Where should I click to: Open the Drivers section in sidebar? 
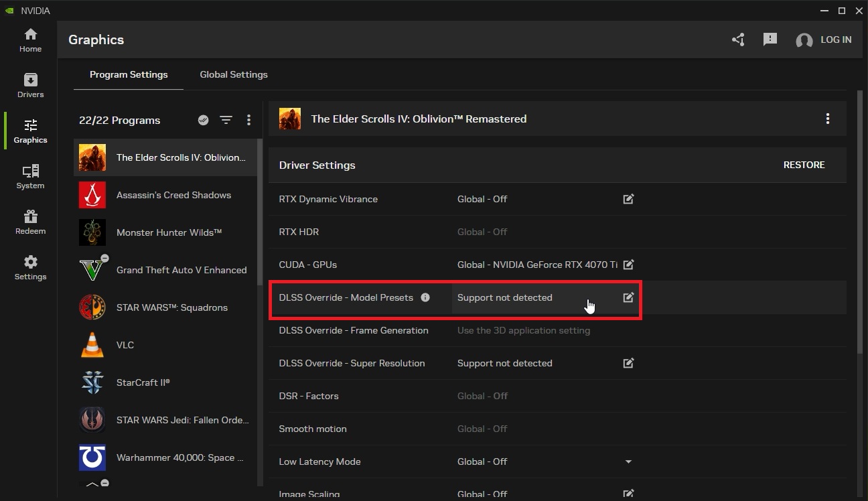(30, 86)
